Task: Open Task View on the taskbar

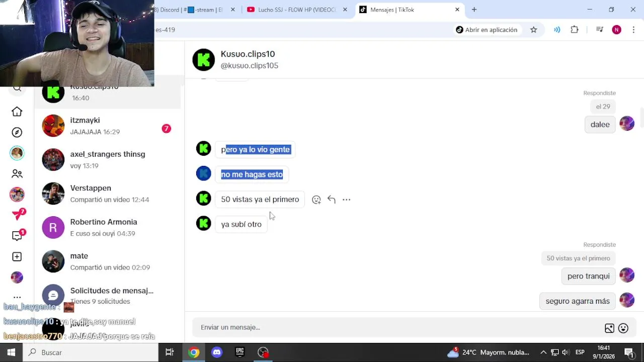Action: 170,352
